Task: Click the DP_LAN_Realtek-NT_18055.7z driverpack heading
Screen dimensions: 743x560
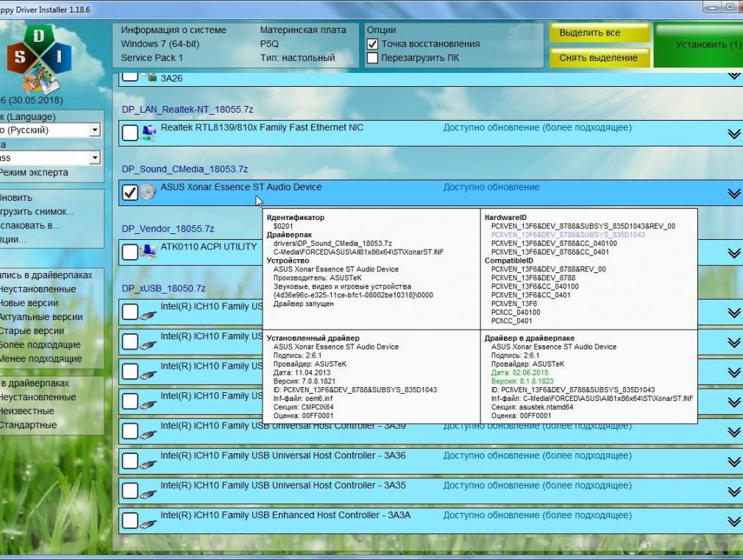Action: pos(187,110)
